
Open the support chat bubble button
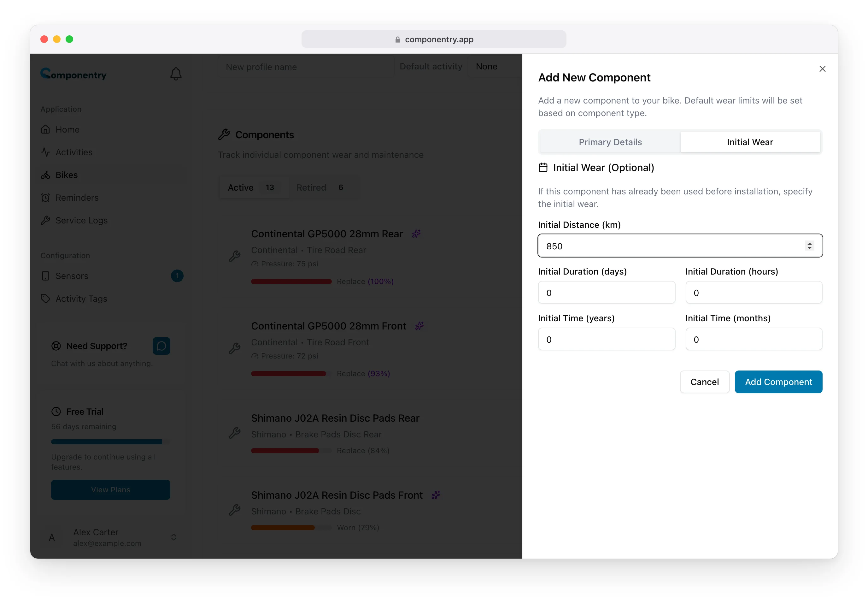161,346
